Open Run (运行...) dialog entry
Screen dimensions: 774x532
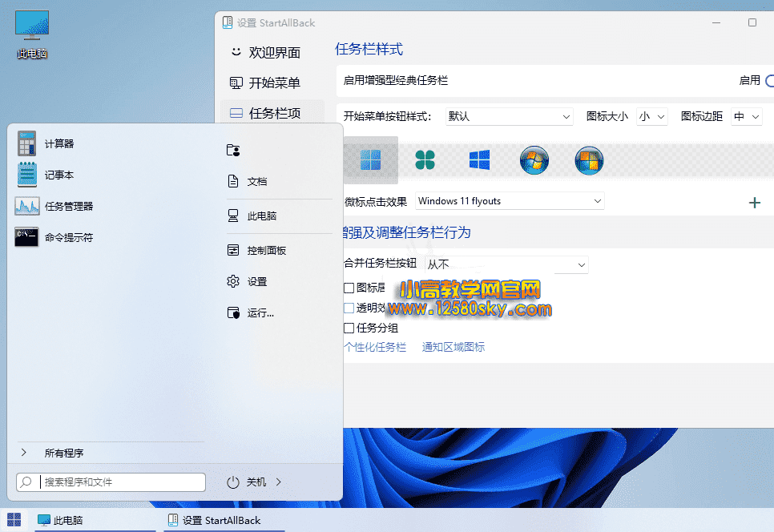click(x=250, y=312)
